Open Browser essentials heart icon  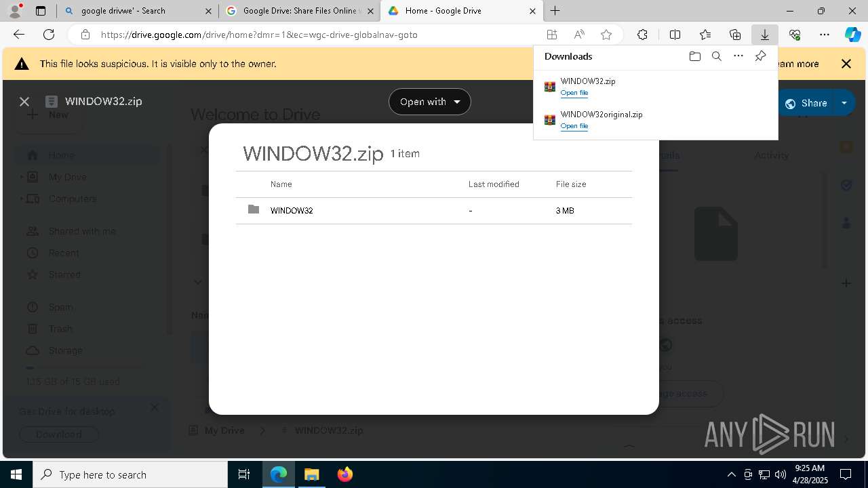click(x=795, y=35)
